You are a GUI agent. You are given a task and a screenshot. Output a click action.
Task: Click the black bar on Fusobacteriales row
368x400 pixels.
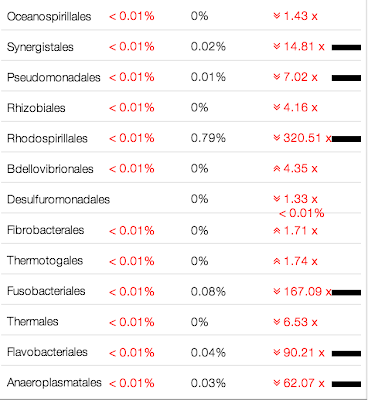(x=346, y=293)
